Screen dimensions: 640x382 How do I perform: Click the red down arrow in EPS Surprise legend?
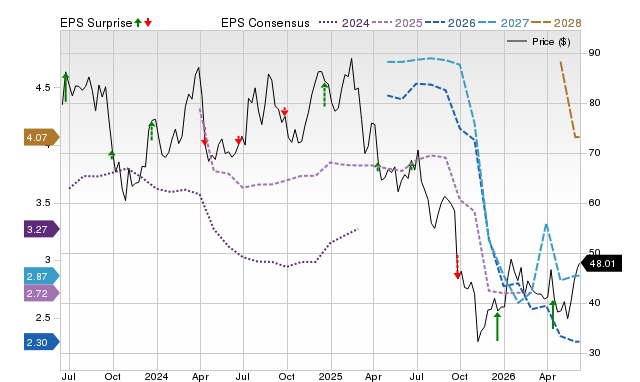tap(148, 22)
